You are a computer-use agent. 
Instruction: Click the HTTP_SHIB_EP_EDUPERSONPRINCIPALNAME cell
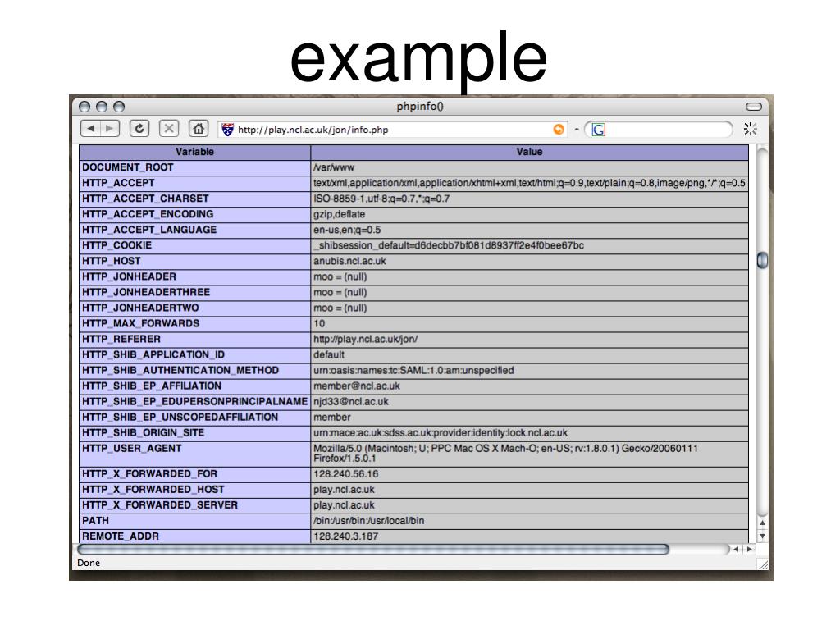point(194,400)
